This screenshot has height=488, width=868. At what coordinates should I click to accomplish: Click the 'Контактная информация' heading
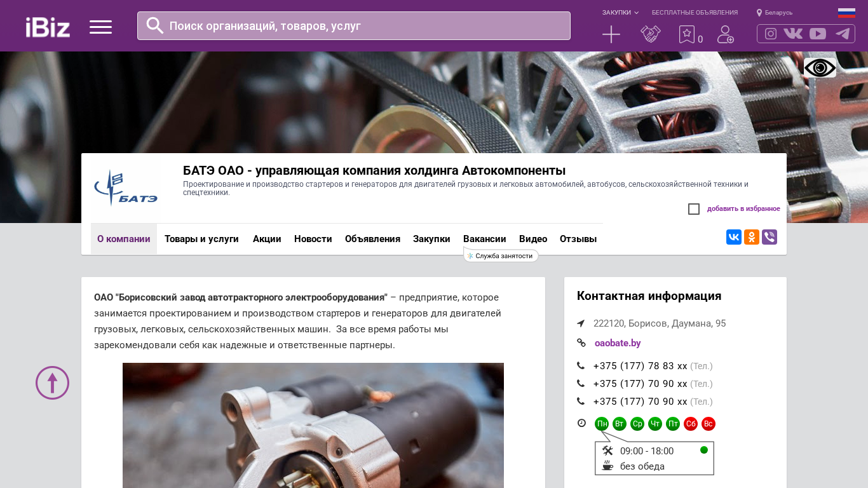[x=649, y=296]
